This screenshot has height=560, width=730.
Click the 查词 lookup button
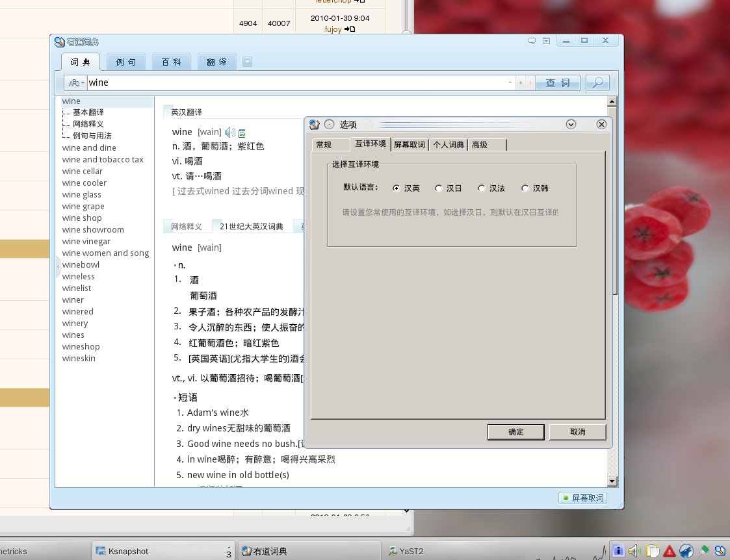click(558, 83)
